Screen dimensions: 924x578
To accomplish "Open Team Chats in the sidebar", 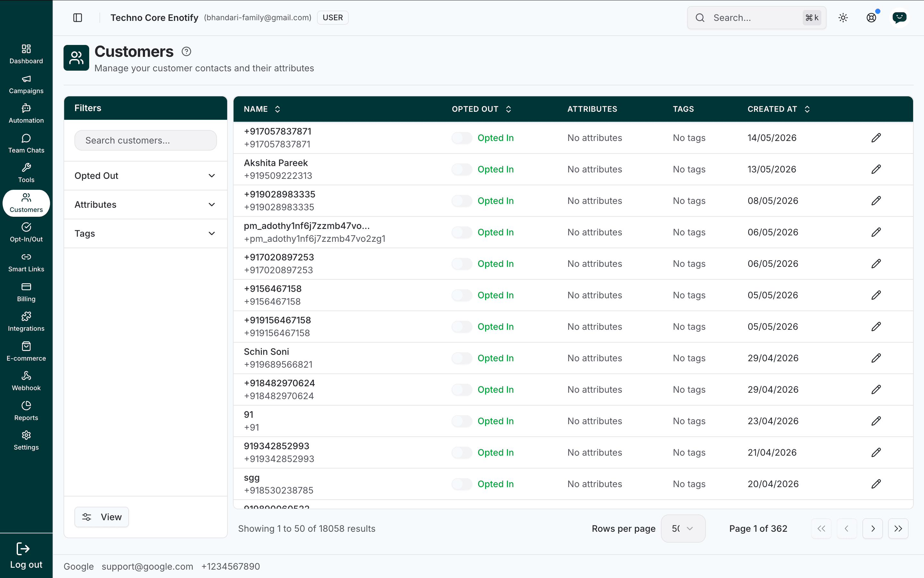I will coord(26,143).
